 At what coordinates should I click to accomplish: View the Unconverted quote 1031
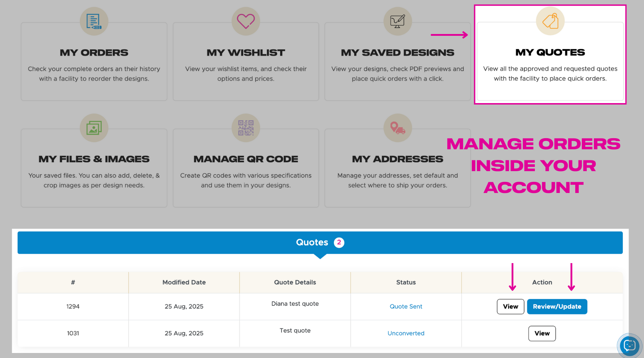542,333
